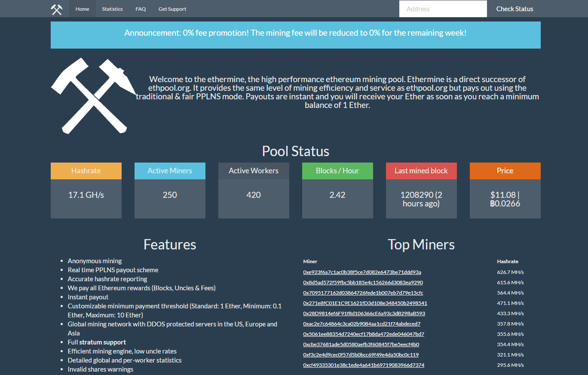The image size is (588, 375).
Task: Focus the Address input field
Action: [x=443, y=9]
